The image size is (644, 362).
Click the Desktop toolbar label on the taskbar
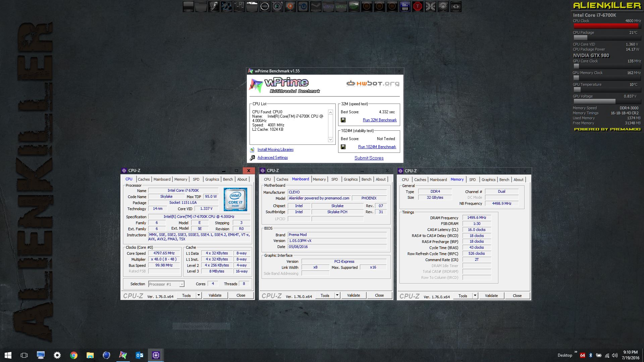565,355
